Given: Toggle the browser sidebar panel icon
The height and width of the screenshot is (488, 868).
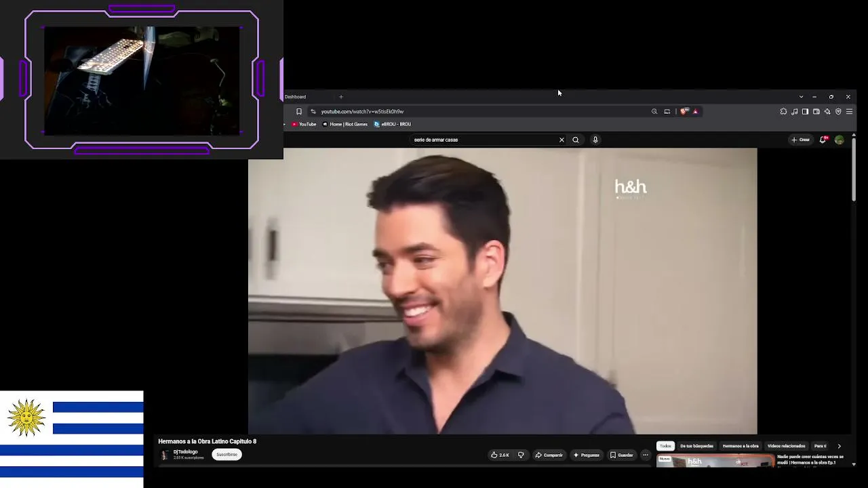Looking at the screenshot, I should 805,111.
